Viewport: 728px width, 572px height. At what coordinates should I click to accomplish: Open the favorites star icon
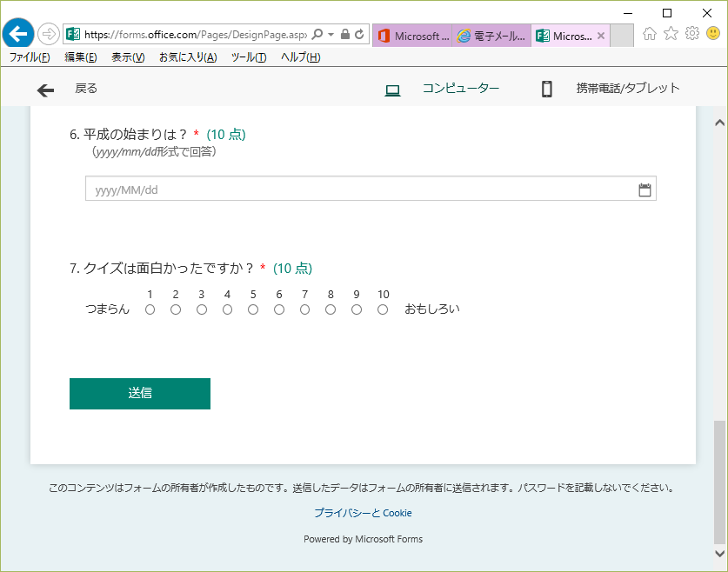671,33
